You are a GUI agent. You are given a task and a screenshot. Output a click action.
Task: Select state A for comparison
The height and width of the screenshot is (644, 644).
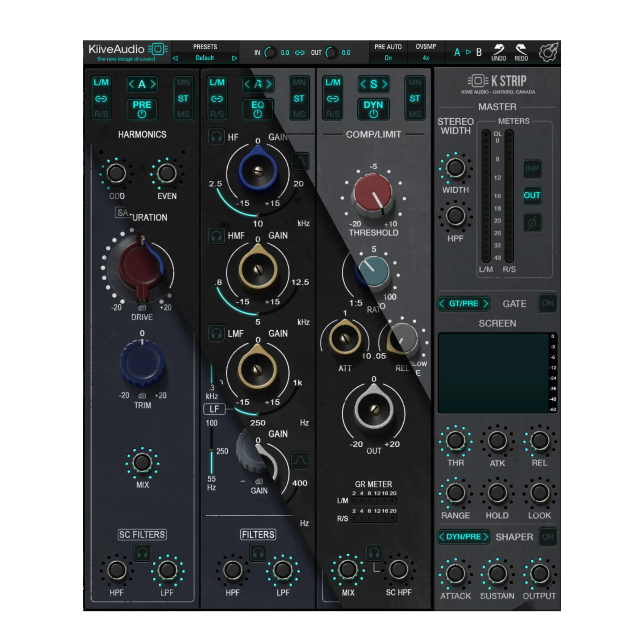click(x=457, y=52)
